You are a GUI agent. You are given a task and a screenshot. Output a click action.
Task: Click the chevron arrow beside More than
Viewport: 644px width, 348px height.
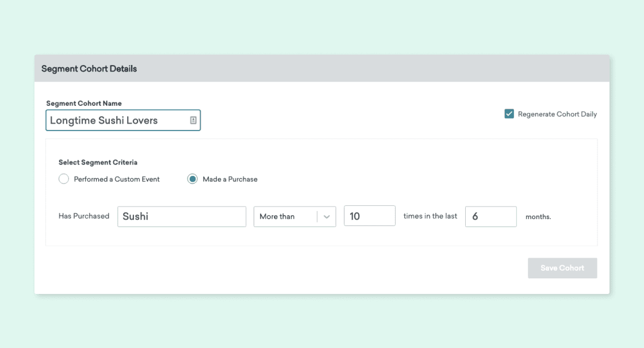pyautogui.click(x=327, y=217)
